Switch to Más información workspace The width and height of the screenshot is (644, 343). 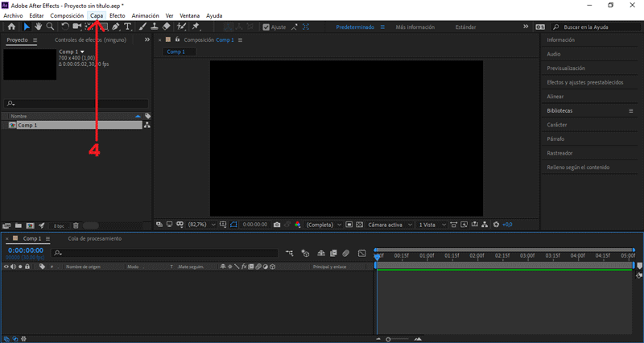coord(415,27)
